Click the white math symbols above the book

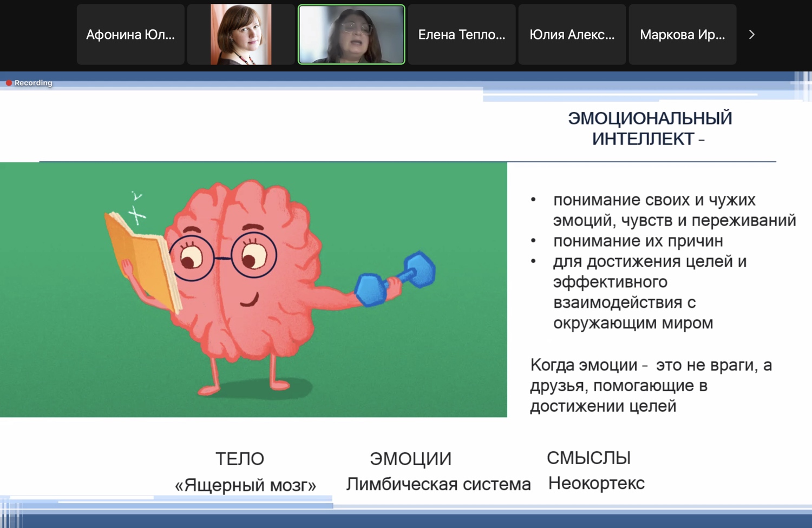tap(136, 209)
